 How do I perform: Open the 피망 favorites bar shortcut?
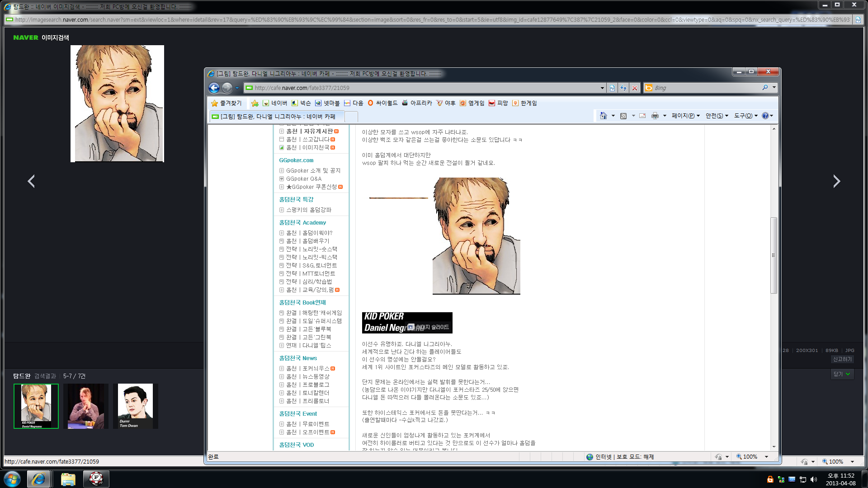click(x=498, y=103)
